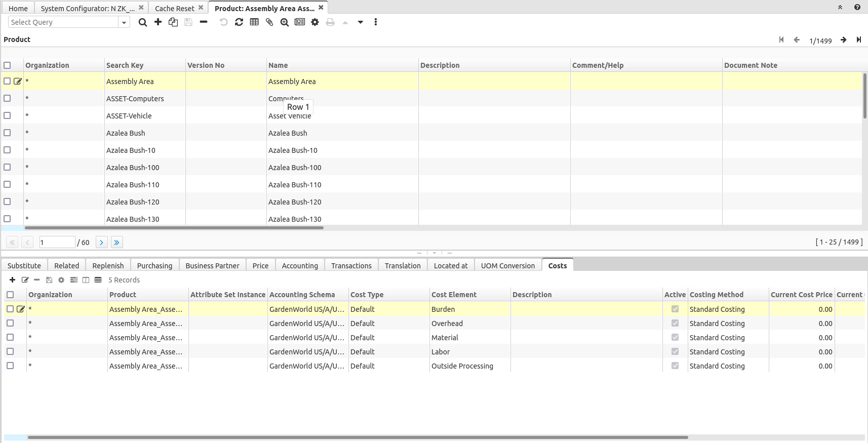Click the page number input field
868x443 pixels.
[x=57, y=243]
